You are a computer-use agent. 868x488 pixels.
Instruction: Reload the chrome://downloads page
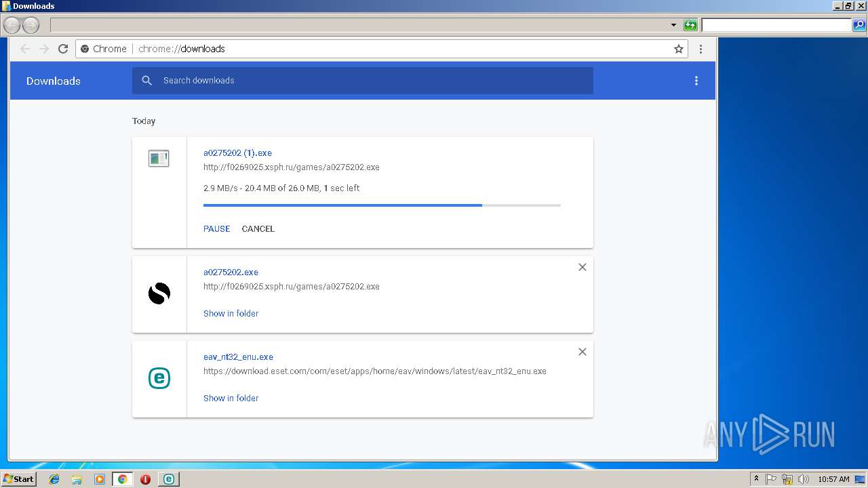tap(63, 49)
